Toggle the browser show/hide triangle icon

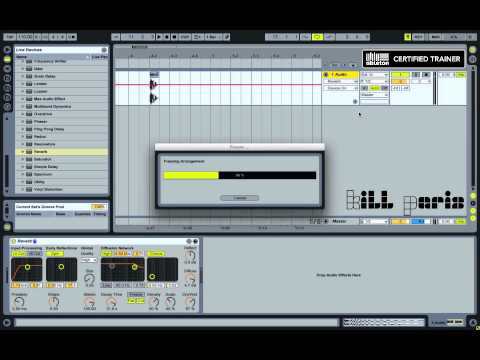click(7, 50)
